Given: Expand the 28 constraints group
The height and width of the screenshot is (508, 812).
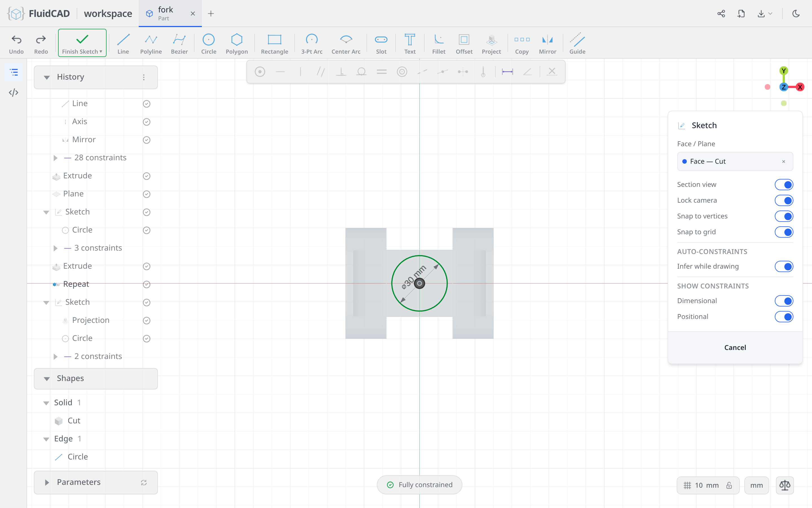Looking at the screenshot, I should [55, 157].
